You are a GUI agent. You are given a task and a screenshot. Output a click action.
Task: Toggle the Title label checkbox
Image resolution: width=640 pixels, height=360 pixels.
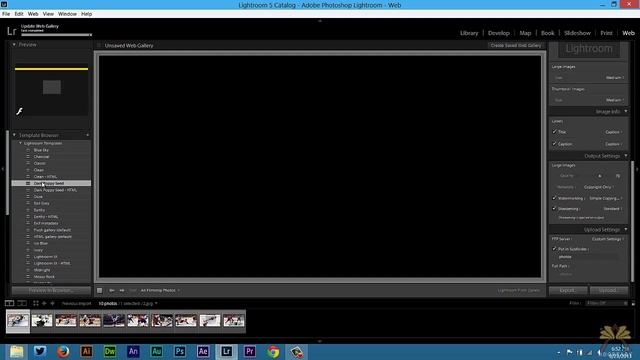tap(554, 132)
